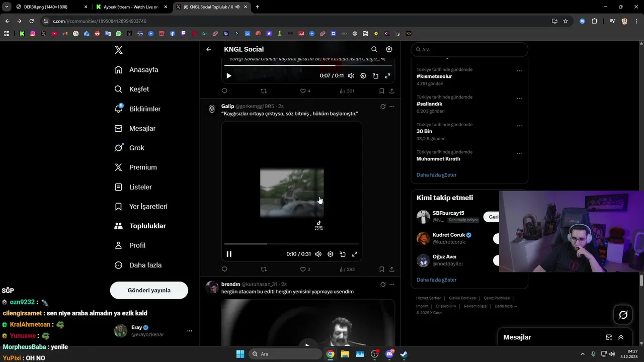The width and height of the screenshot is (644, 362).
Task: Bookmark the post with 301 views
Action: (x=381, y=91)
